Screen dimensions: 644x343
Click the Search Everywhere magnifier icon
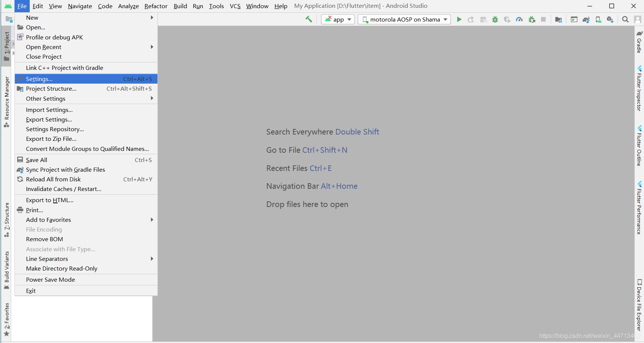[x=625, y=19]
